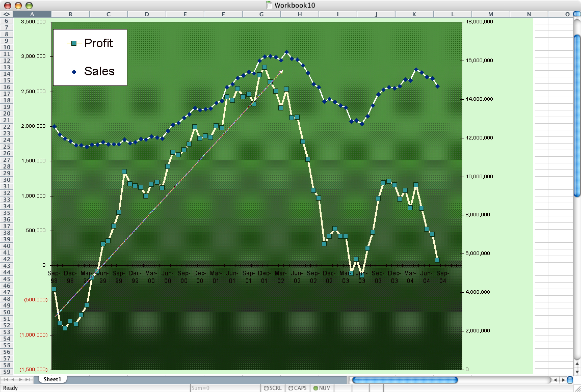Go to first sheet with navigation arrow
Viewport: 581px width, 392px height.
6,380
